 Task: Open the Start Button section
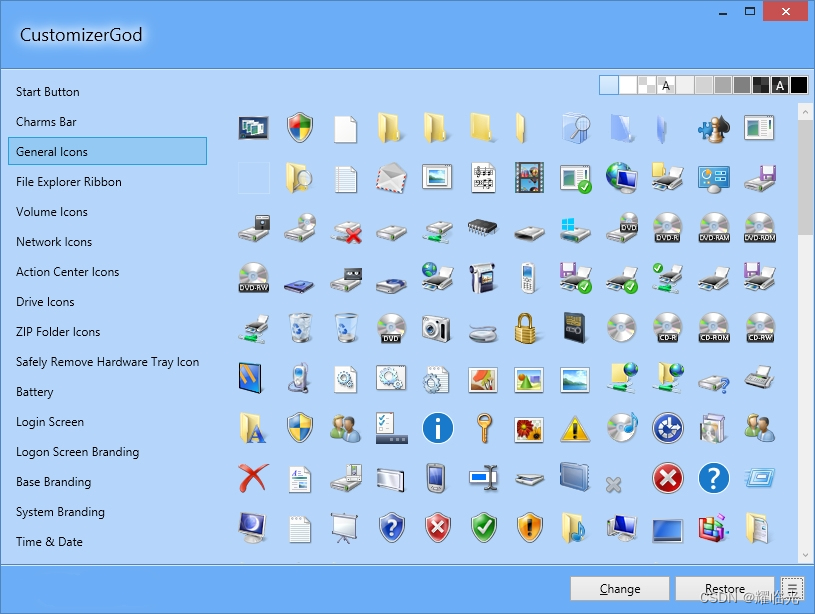tap(48, 92)
